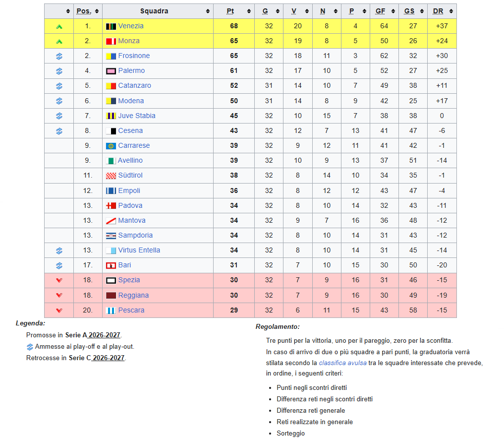Click the play-off icon in Frosinone row
The height and width of the screenshot is (440, 504).
coord(59,56)
